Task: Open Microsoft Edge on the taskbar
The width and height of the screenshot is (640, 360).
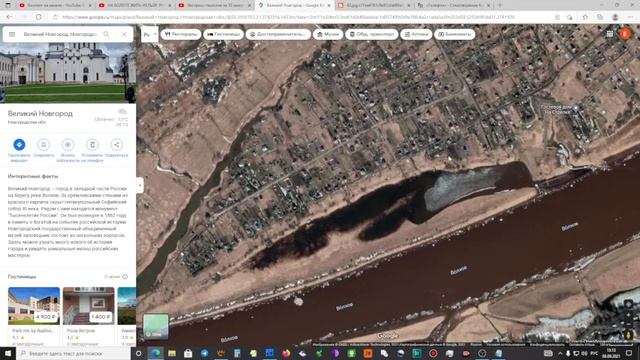Action: tap(155, 353)
